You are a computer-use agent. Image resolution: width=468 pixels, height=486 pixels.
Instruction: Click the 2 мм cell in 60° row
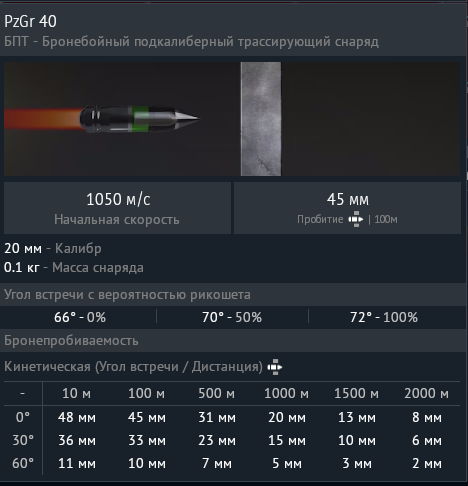[427, 463]
